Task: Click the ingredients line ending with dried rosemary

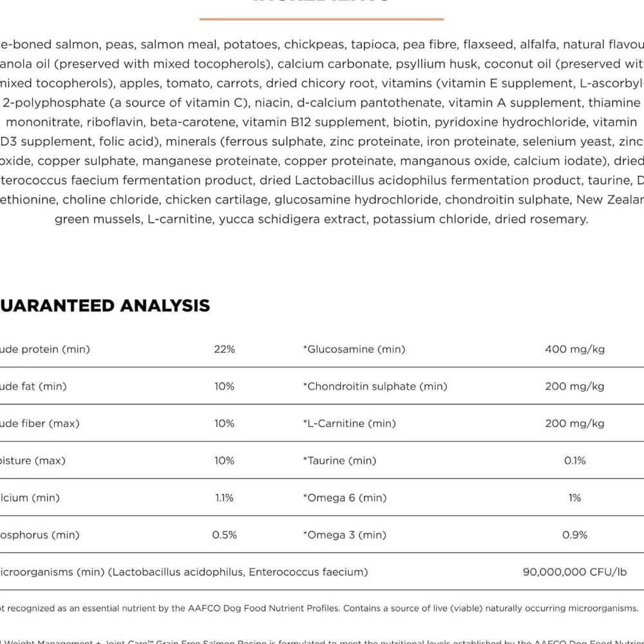Action: click(x=321, y=219)
